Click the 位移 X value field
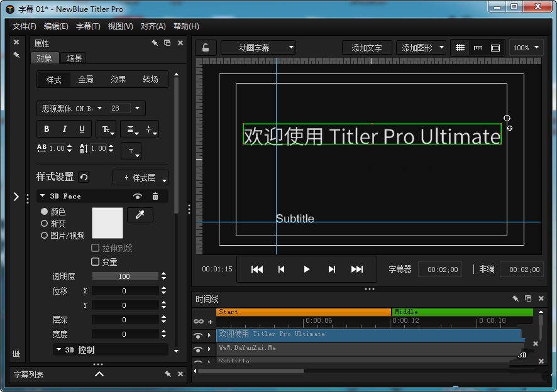The height and width of the screenshot is (392, 557). [125, 291]
